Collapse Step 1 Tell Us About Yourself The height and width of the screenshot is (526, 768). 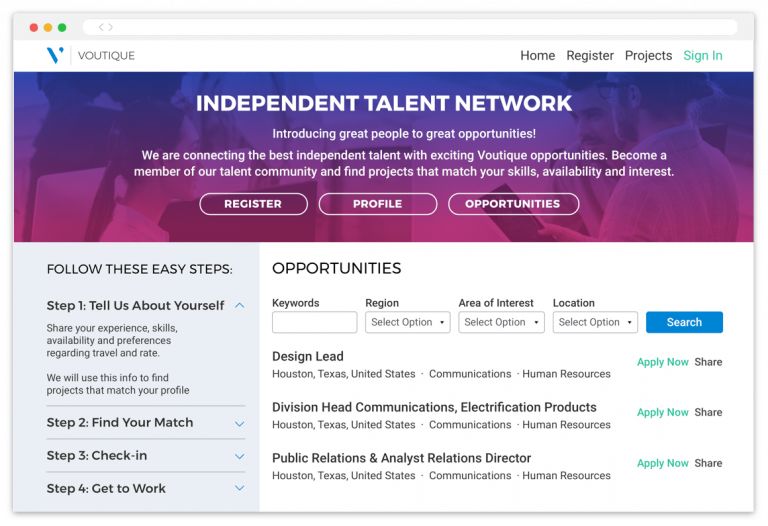click(x=239, y=305)
